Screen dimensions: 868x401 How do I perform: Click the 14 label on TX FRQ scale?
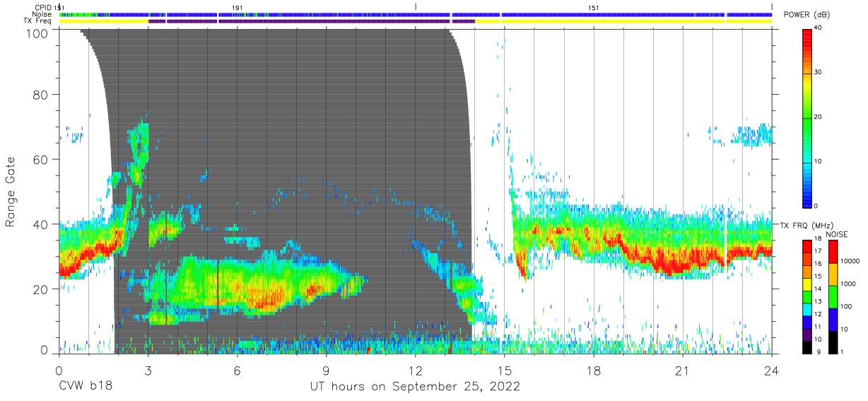pos(819,289)
